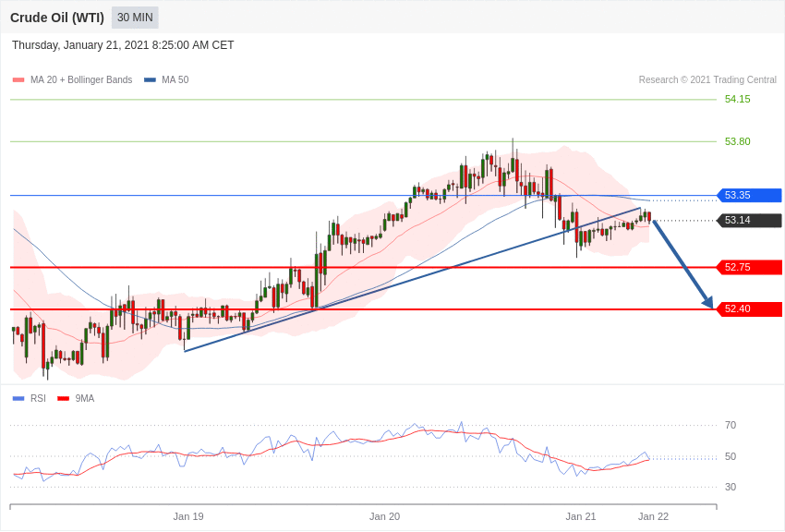The height and width of the screenshot is (532, 785).
Task: Click the 54.15 resistance level label
Action: coord(737,100)
